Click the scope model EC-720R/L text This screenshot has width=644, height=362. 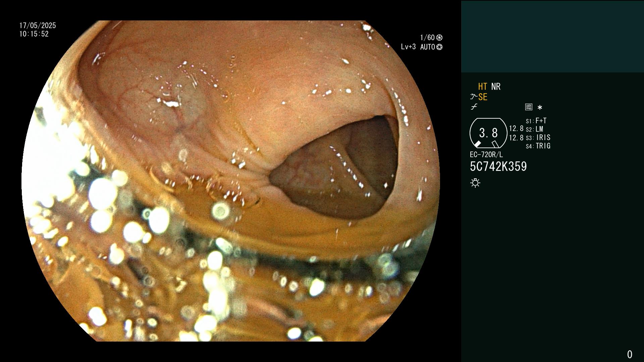point(486,155)
